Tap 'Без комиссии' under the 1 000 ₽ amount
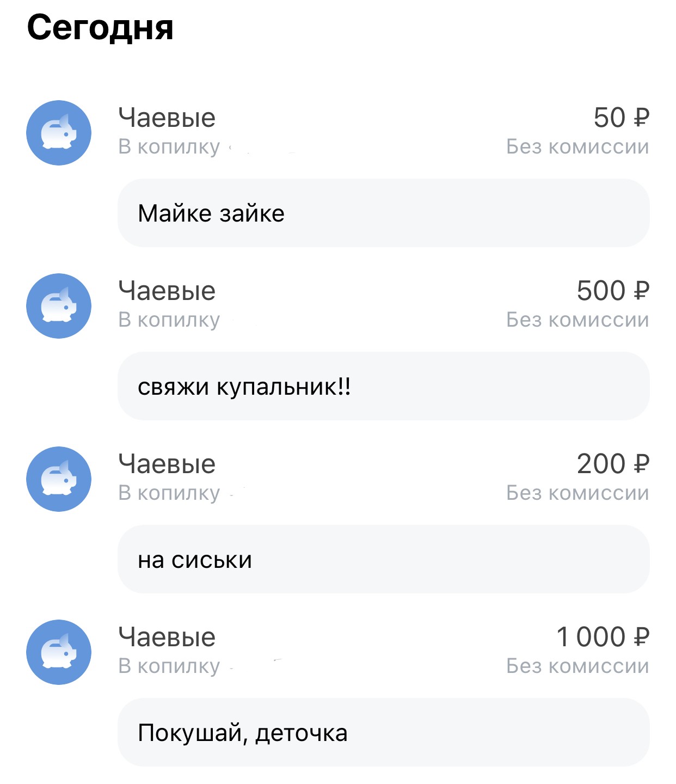This screenshot has height=784, width=676. coord(577,666)
